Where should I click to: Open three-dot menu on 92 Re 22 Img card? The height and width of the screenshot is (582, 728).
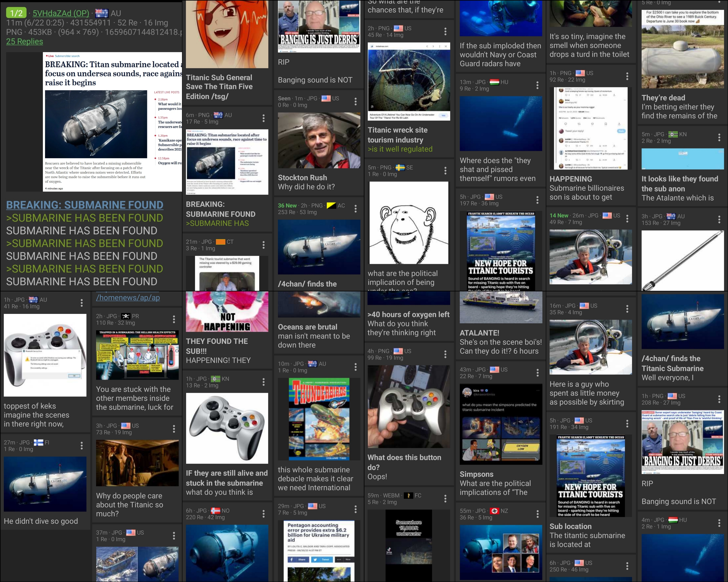(627, 76)
